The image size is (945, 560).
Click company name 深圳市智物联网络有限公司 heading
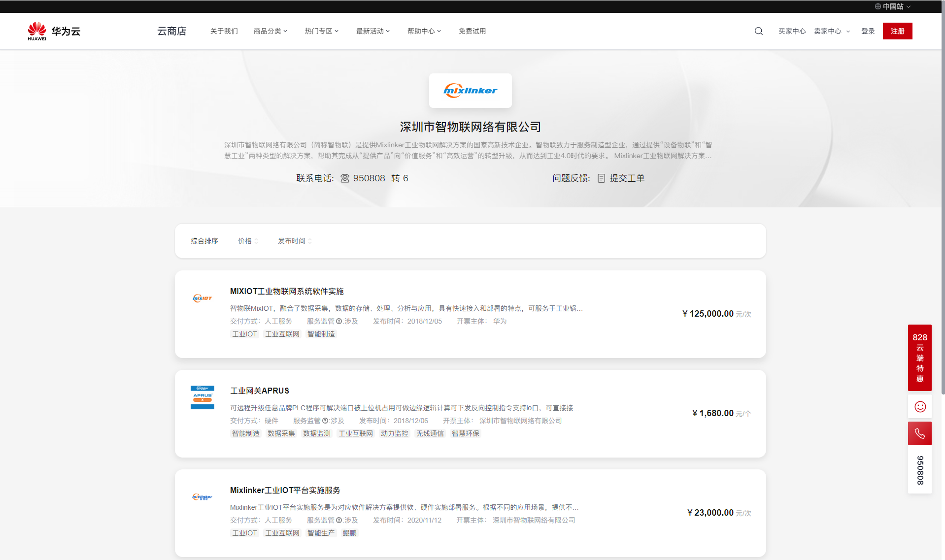(471, 127)
